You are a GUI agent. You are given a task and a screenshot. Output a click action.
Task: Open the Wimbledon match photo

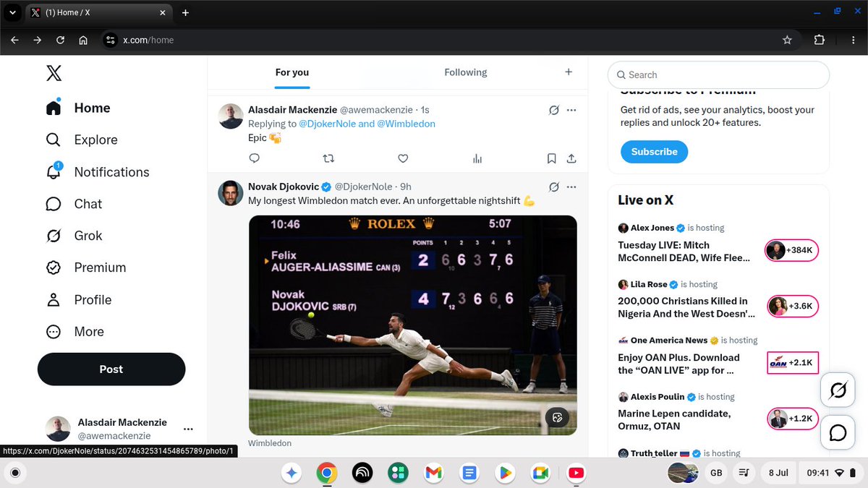tap(412, 325)
